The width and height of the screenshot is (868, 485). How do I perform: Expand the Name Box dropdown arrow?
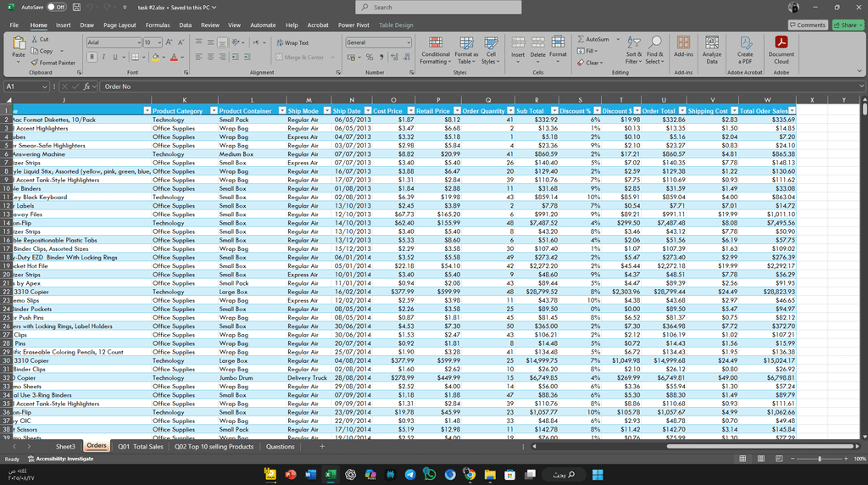point(44,86)
